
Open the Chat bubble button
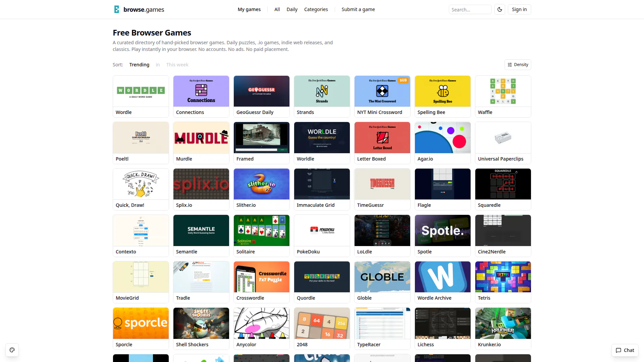pos(625,350)
